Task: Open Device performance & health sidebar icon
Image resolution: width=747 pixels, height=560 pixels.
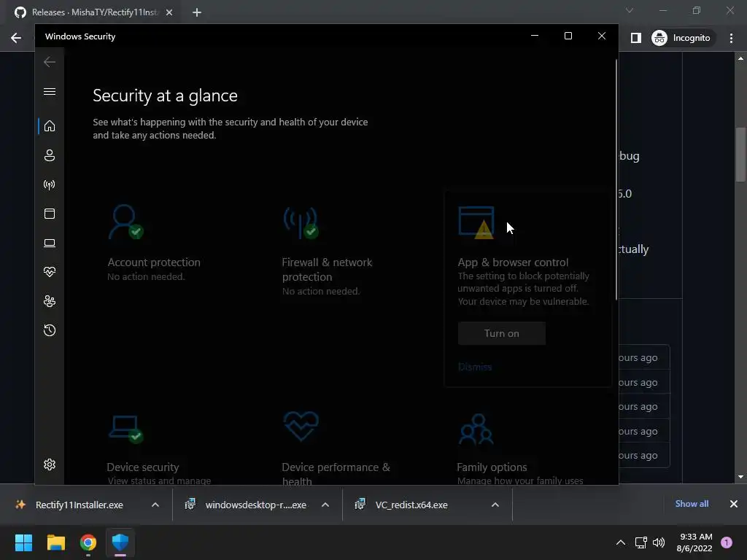Action: 50,272
